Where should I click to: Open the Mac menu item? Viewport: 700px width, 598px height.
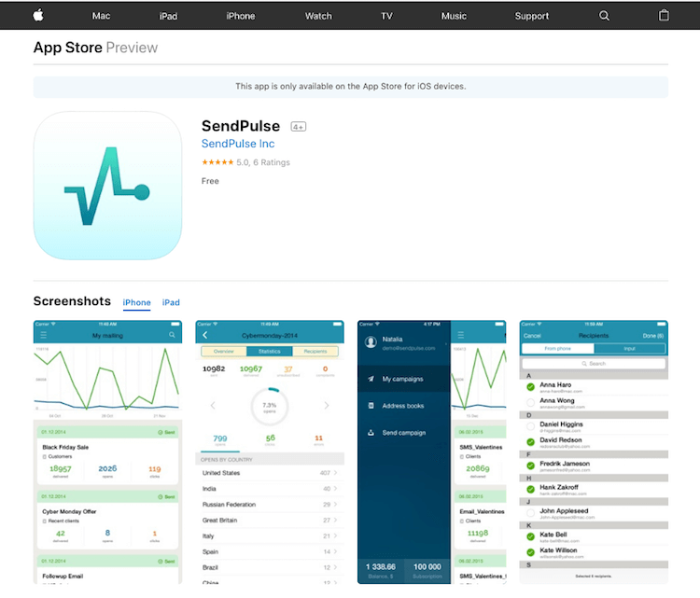click(x=101, y=16)
